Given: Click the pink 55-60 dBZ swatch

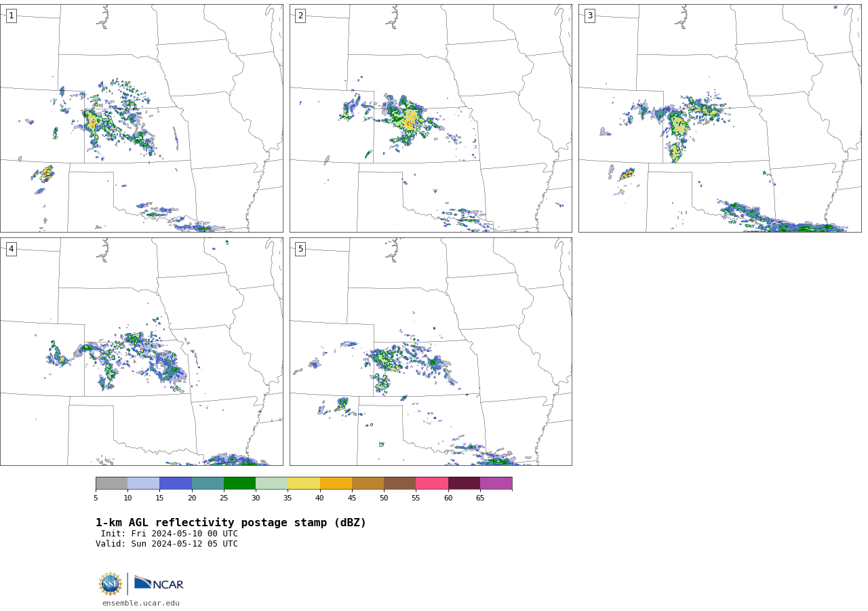Looking at the screenshot, I should coord(432,484).
